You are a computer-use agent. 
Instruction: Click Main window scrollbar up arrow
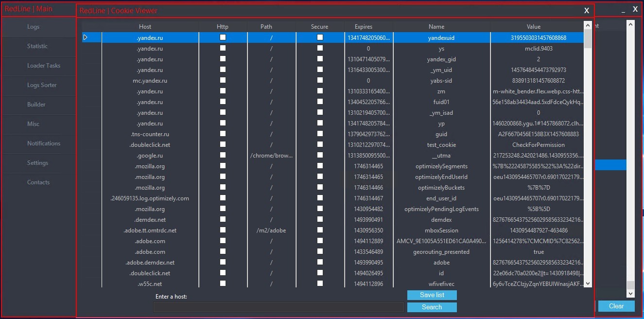point(631,24)
